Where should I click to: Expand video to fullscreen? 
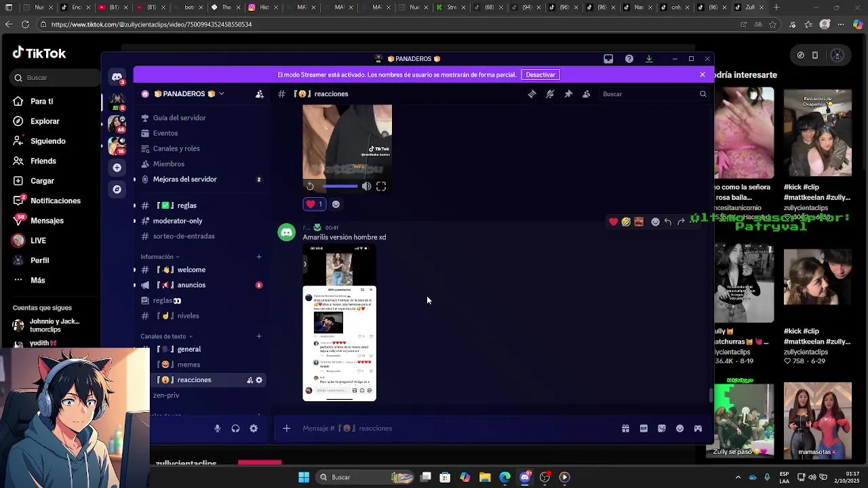click(381, 186)
